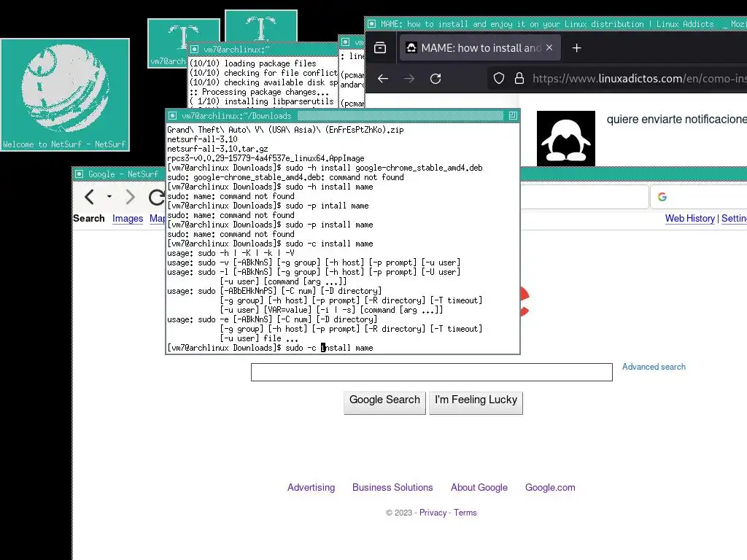
Task: Close the MAME how to install tab
Action: point(549,47)
